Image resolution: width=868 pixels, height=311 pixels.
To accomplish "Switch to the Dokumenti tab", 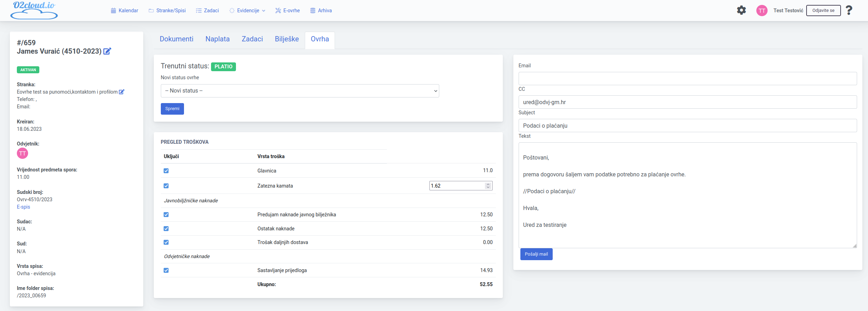I will click(x=176, y=39).
